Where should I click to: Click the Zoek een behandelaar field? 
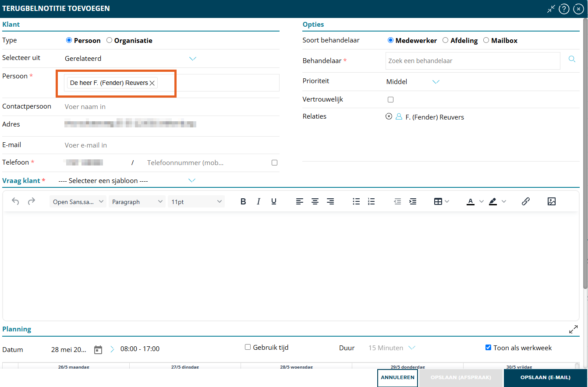[x=473, y=61]
